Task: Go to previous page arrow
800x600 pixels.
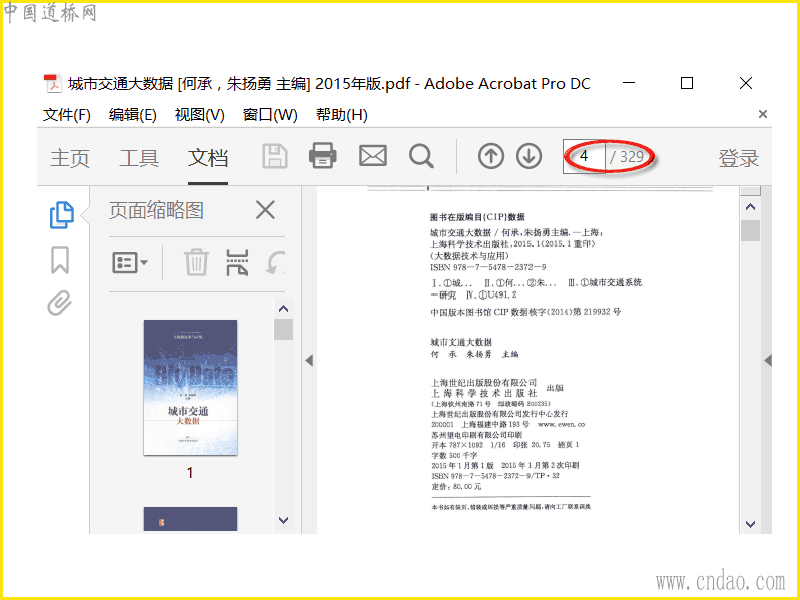Action: [491, 156]
